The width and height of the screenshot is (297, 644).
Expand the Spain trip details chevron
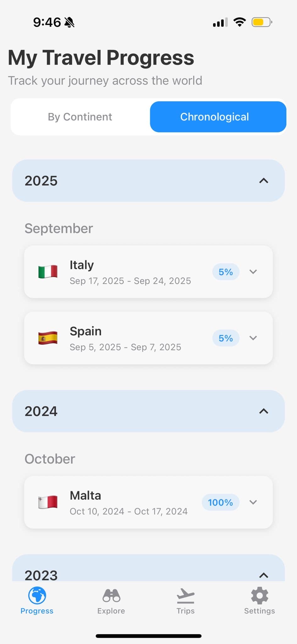(253, 338)
